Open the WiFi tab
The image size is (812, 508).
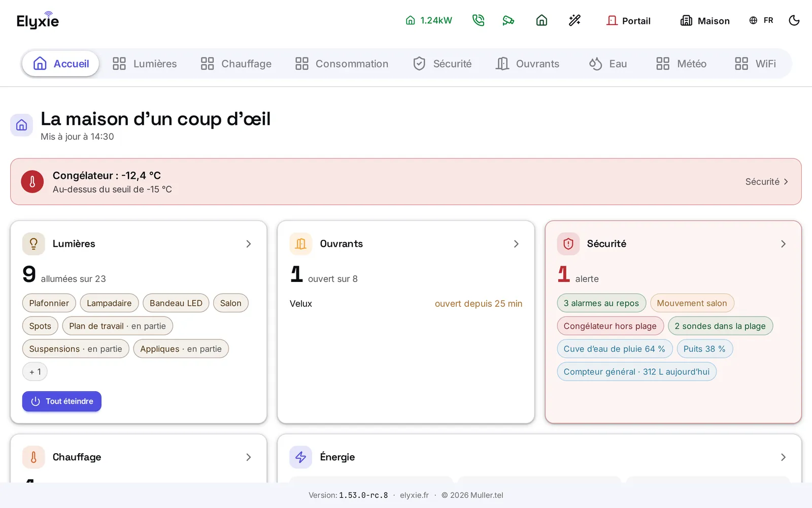756,63
